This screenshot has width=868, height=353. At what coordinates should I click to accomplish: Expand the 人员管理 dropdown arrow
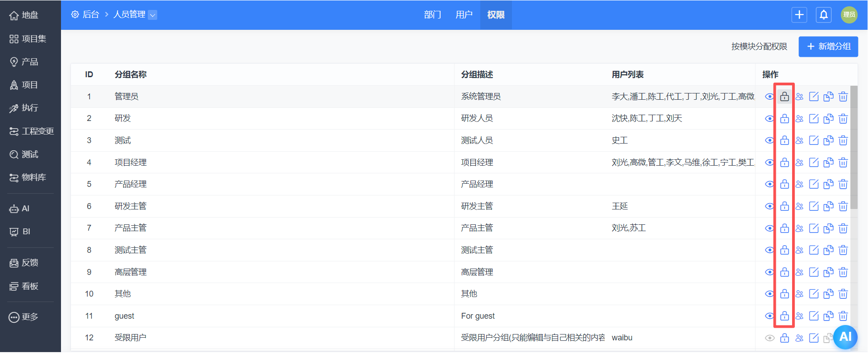(153, 15)
